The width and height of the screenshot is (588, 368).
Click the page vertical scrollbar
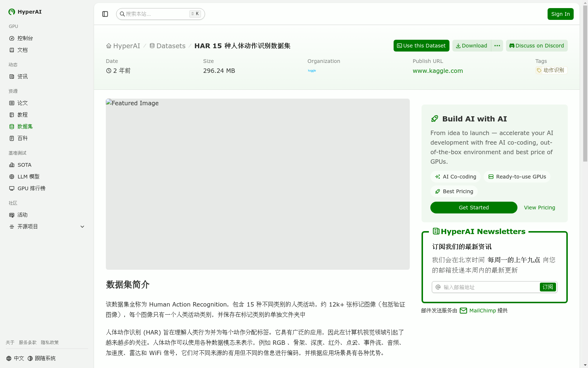click(585, 84)
